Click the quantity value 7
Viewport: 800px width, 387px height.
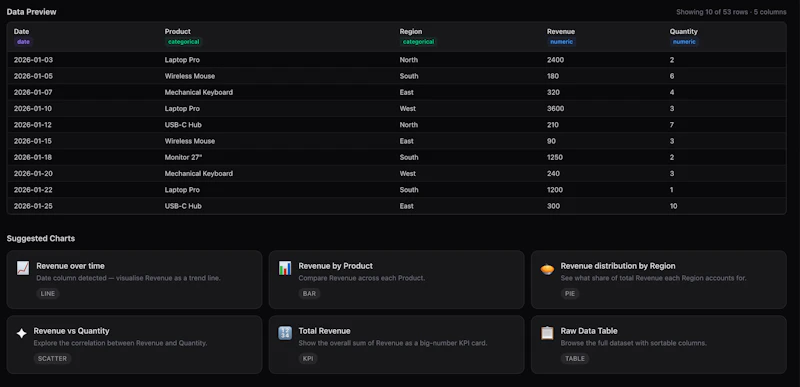(x=672, y=125)
